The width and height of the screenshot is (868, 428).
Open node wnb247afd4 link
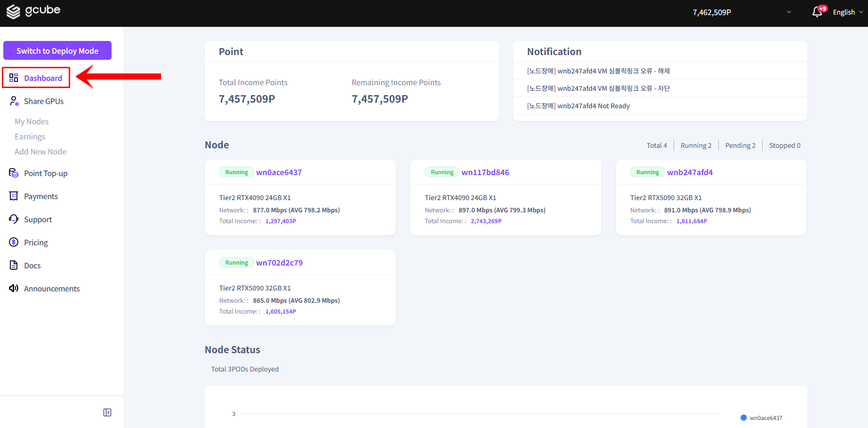[690, 172]
